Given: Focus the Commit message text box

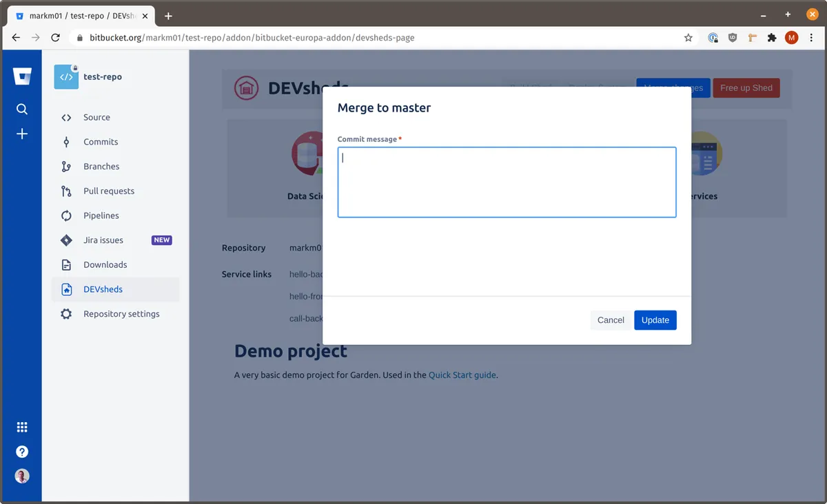Looking at the screenshot, I should (507, 182).
